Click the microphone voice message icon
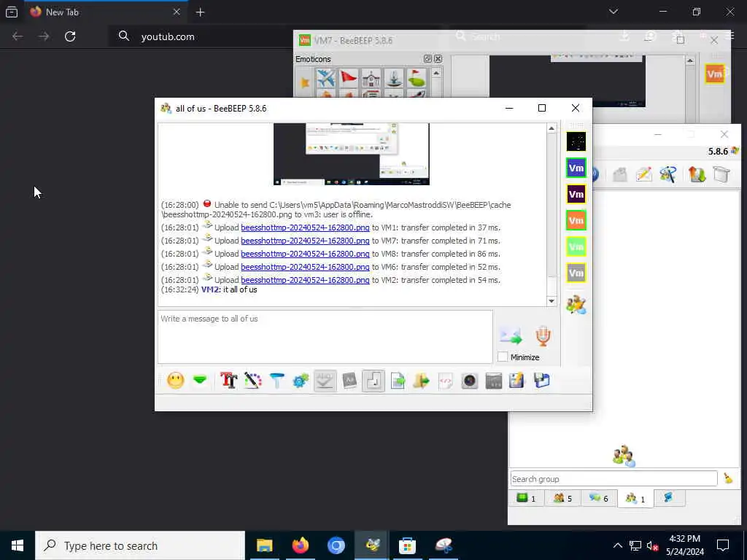This screenshot has width=747, height=560. [x=543, y=336]
